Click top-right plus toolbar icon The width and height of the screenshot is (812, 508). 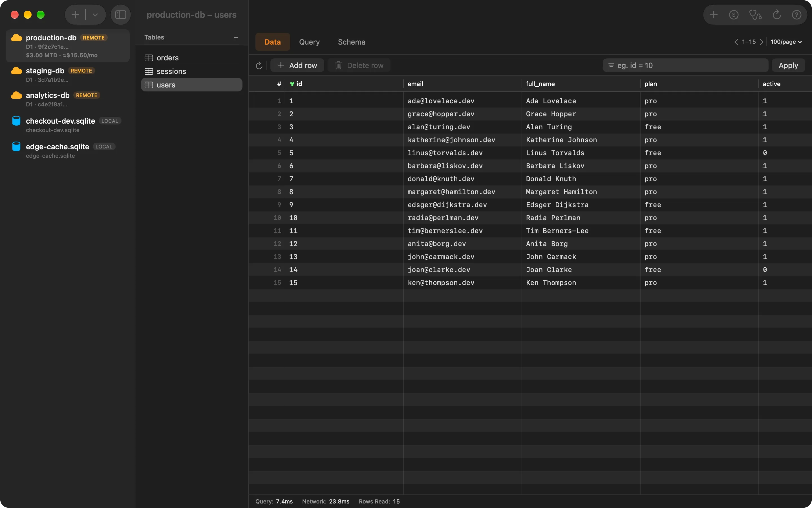coord(714,15)
